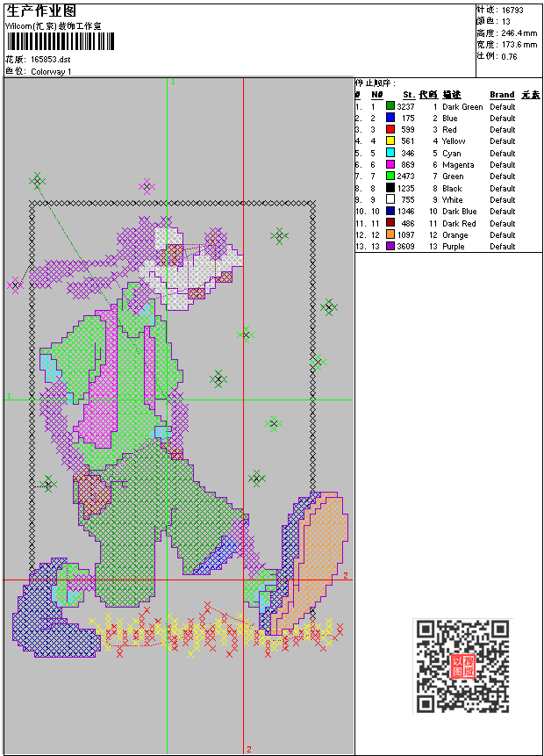Screen dimensions: 544x756
Task: Select the Dark Blue row description
Action: point(460,212)
